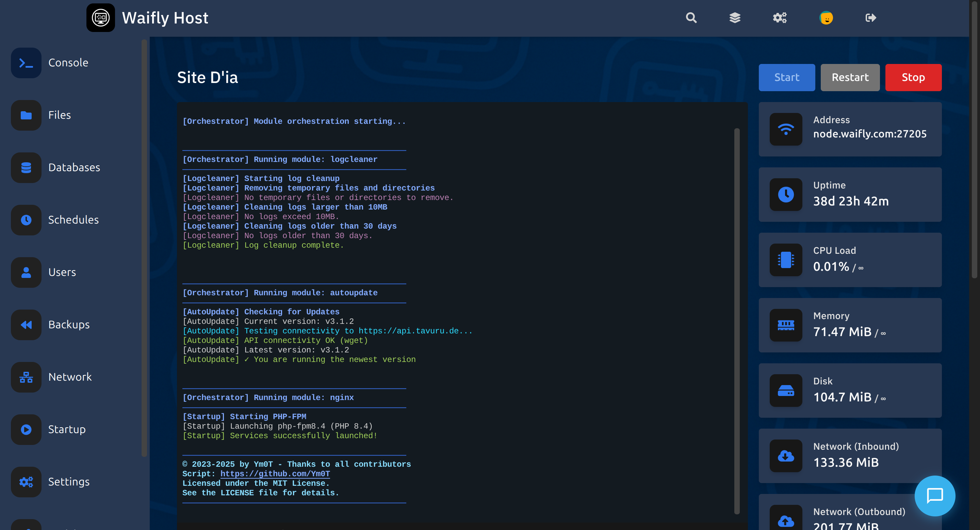
Task: Open Schedules via the clock icon
Action: [x=26, y=220]
